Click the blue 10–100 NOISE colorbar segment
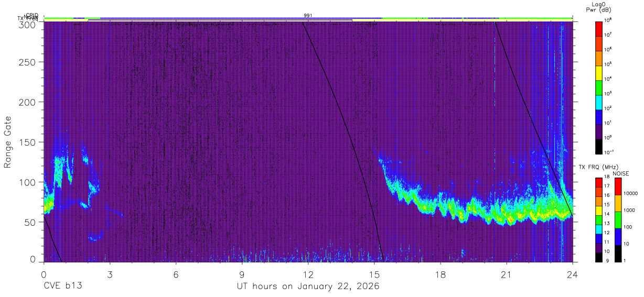 [618, 236]
